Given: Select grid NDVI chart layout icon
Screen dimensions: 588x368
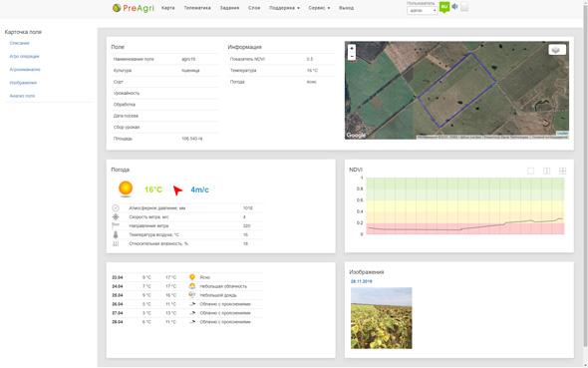Looking at the screenshot, I should tap(562, 171).
